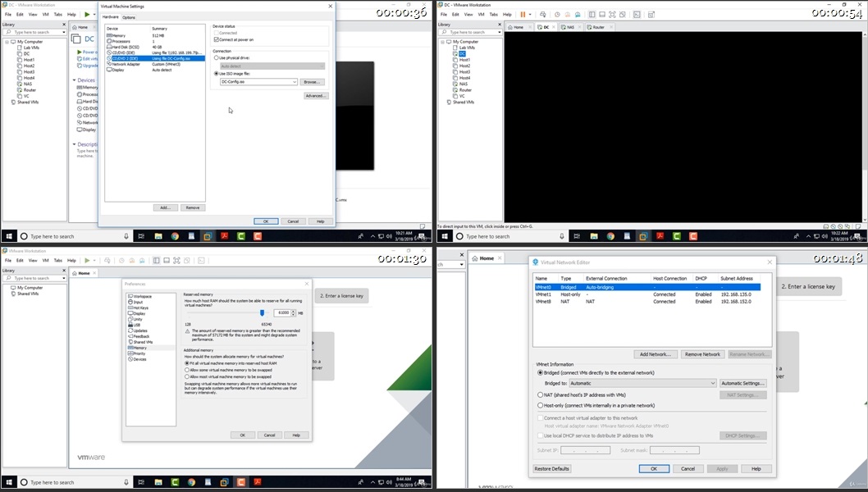The width and height of the screenshot is (868, 492).
Task: Open File Explorer from the taskbar showing 10:22 AM
Action: tap(594, 236)
